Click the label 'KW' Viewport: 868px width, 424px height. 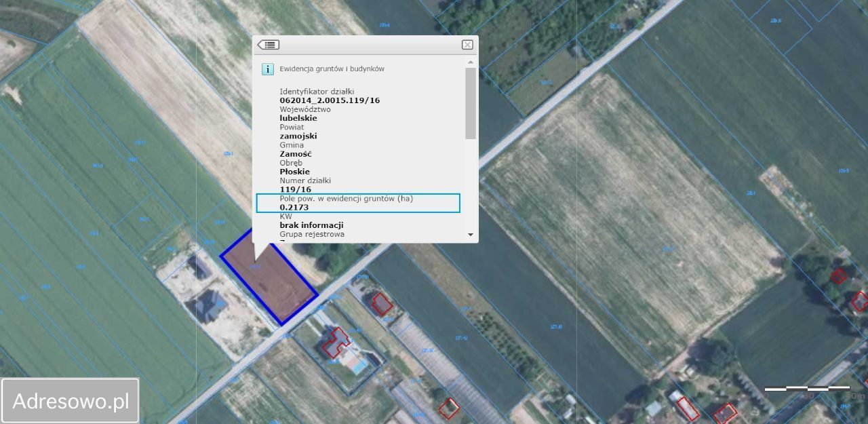point(285,216)
